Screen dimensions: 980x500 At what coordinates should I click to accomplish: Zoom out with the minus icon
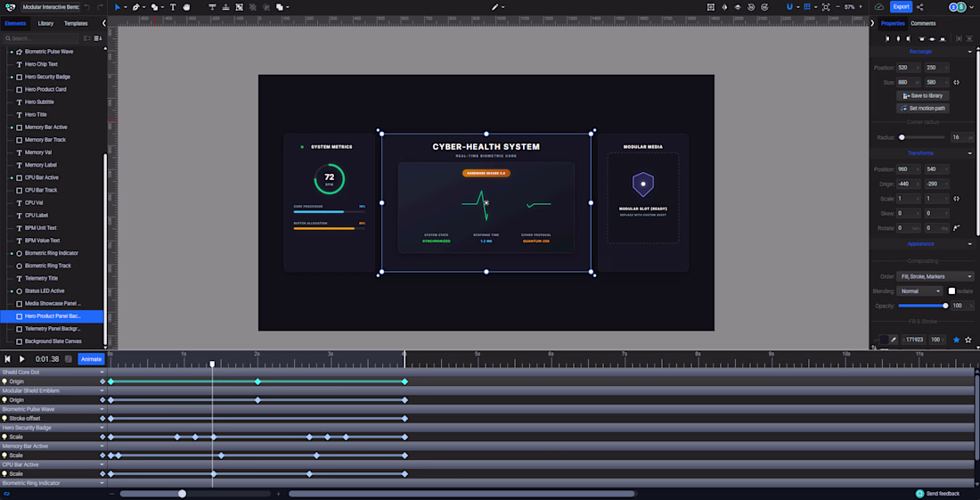[x=838, y=7]
